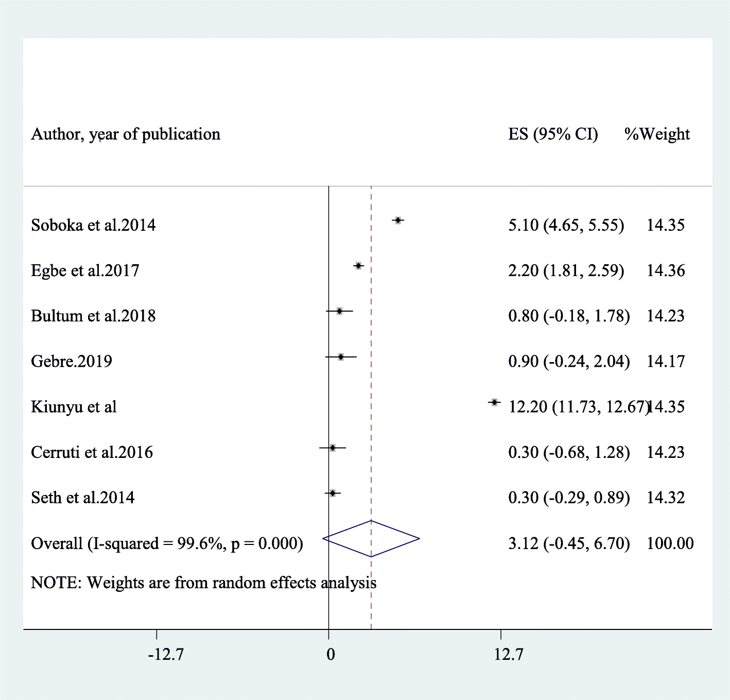Select effect size '0.90 (-0.24, 2.04)'
730x700 pixels.
click(x=569, y=361)
